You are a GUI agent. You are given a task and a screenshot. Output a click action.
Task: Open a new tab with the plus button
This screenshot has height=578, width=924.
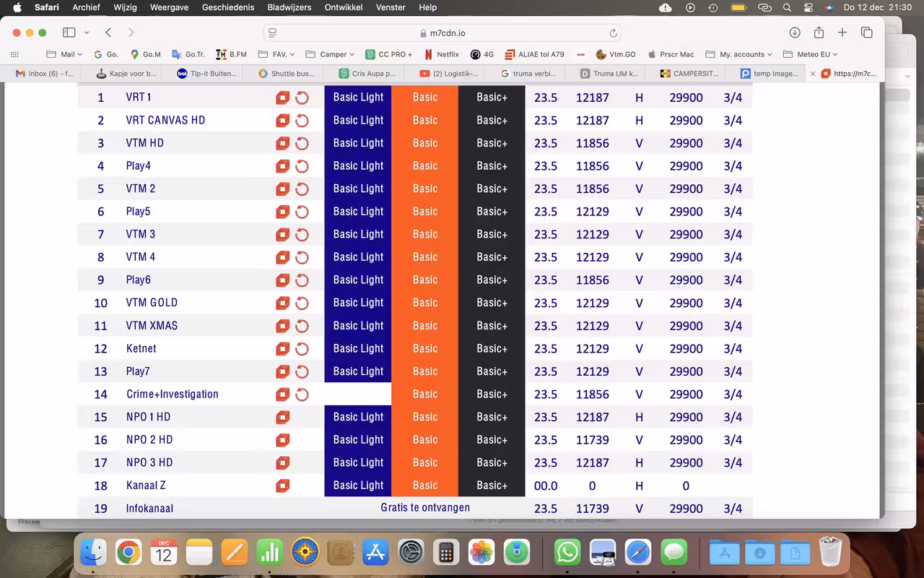(x=842, y=33)
